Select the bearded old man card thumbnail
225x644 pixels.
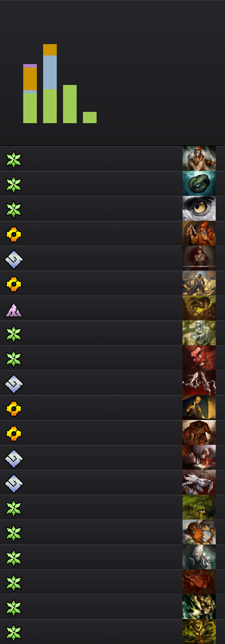[199, 159]
